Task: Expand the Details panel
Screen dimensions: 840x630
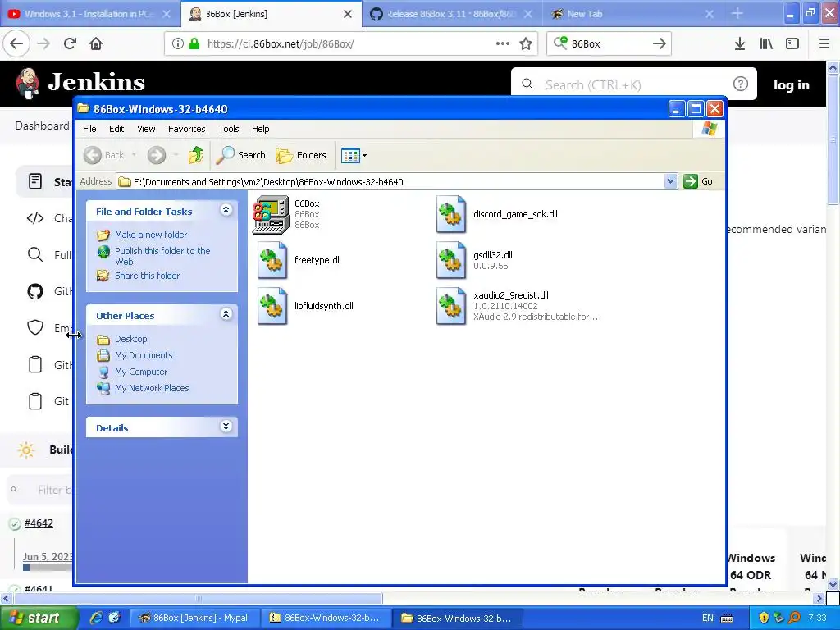Action: (x=226, y=427)
